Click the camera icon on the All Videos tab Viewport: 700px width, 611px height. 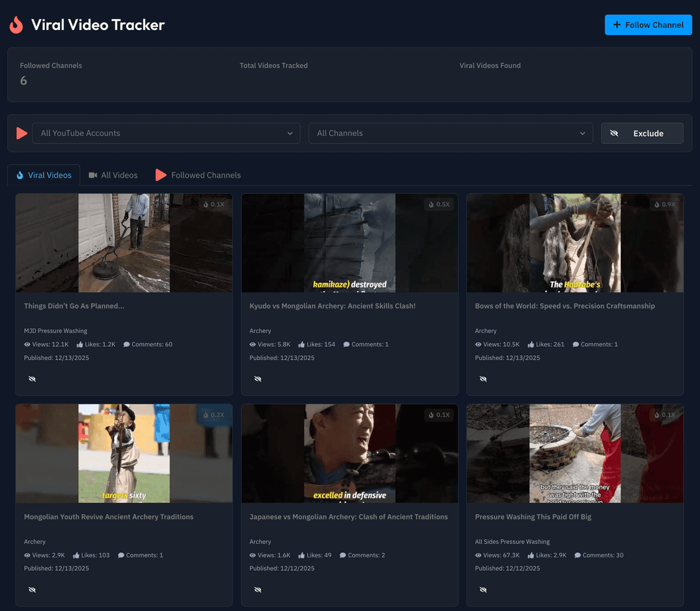91,175
